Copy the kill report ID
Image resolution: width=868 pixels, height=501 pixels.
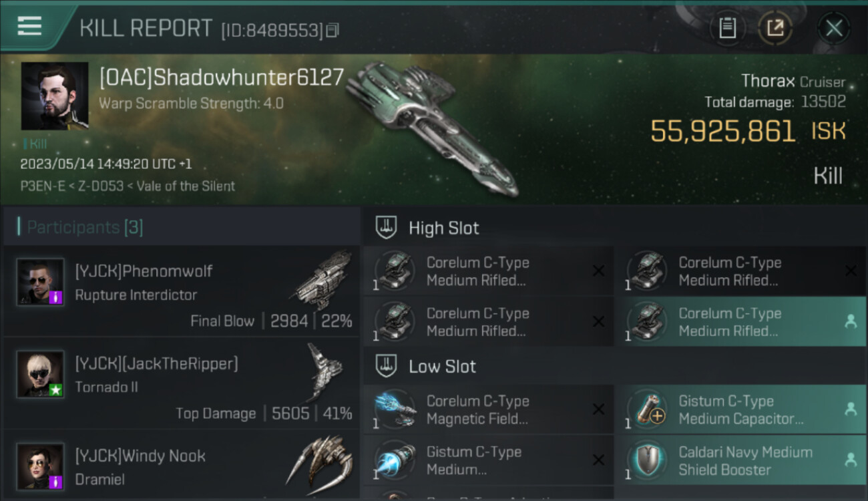pos(333,30)
